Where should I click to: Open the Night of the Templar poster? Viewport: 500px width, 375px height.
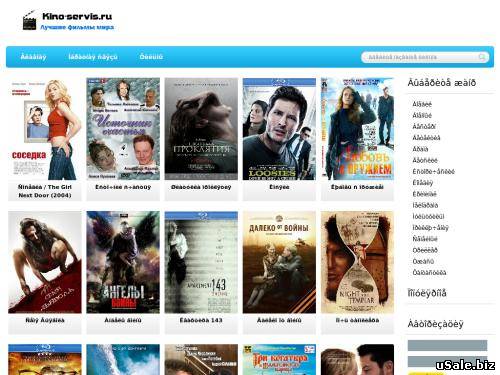click(357, 262)
